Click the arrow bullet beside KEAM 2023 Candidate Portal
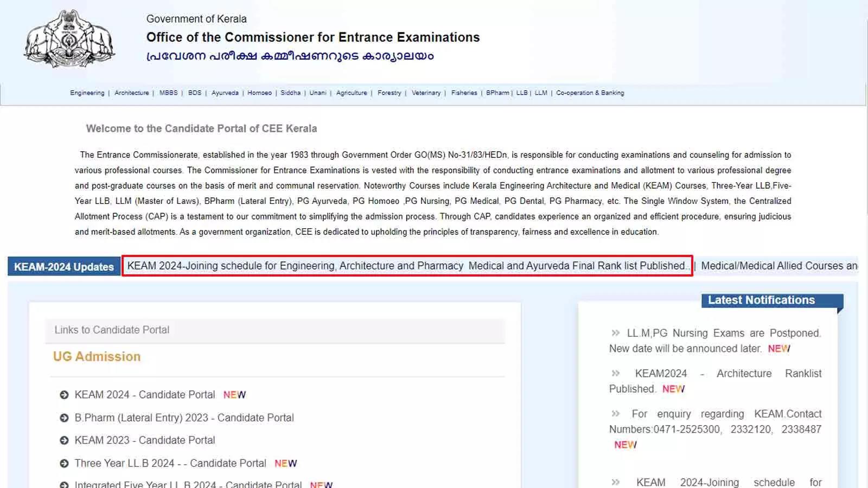 coord(64,441)
